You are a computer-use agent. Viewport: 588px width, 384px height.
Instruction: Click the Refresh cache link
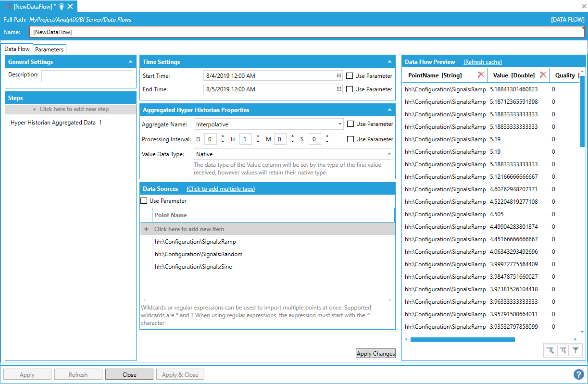point(482,62)
